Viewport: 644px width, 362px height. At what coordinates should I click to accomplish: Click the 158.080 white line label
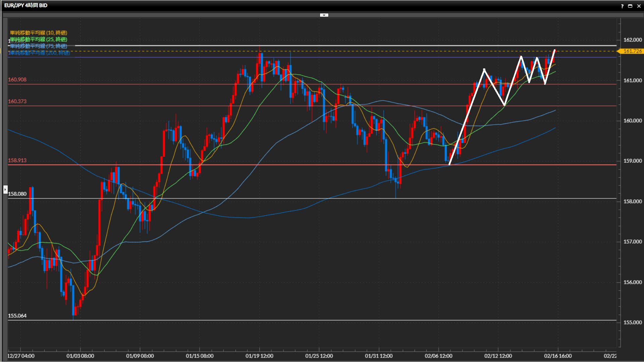pyautogui.click(x=17, y=194)
